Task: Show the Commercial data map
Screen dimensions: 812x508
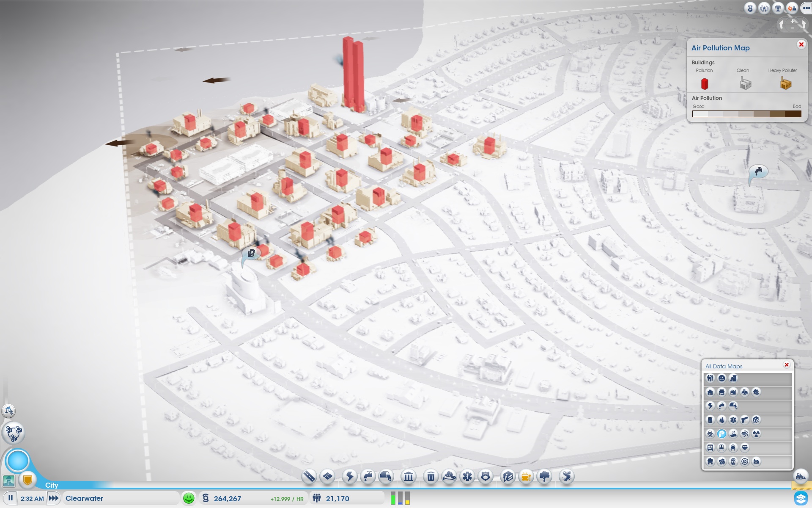Action: pyautogui.click(x=721, y=392)
